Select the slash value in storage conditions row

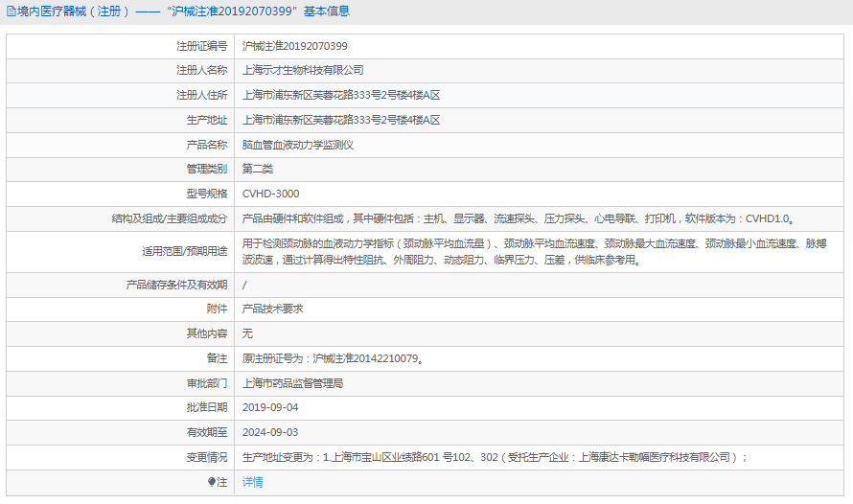point(244,285)
